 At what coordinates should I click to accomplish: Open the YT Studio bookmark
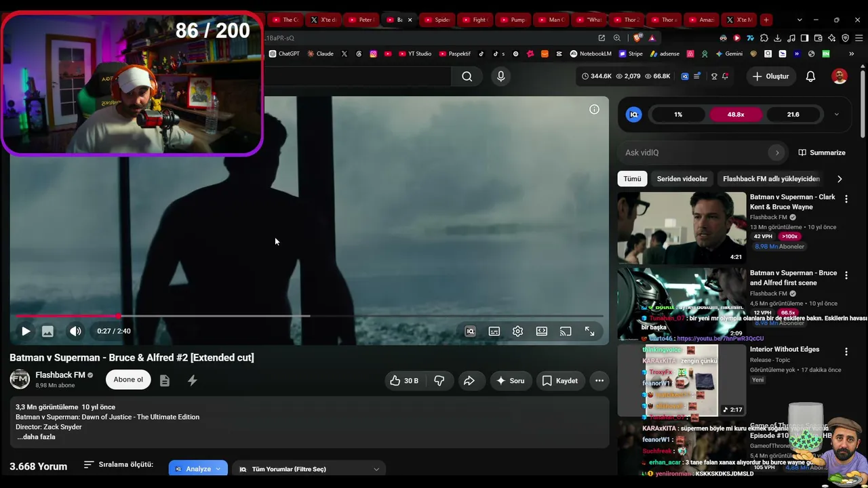click(x=415, y=54)
